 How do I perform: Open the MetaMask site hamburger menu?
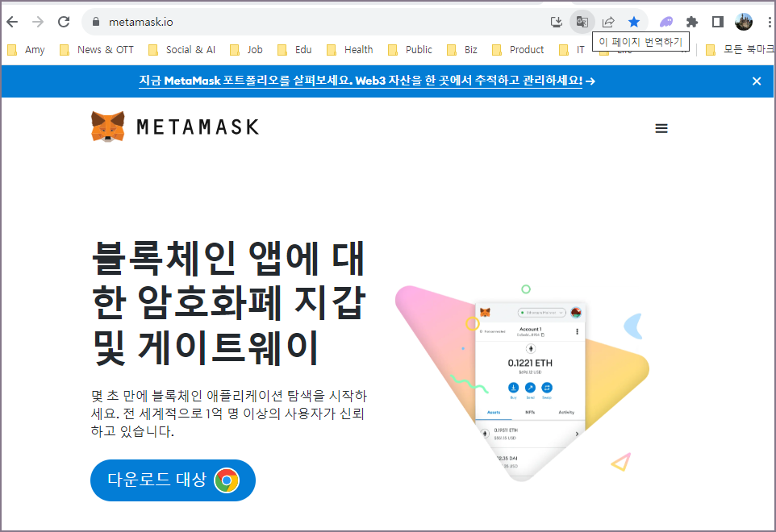coord(661,127)
